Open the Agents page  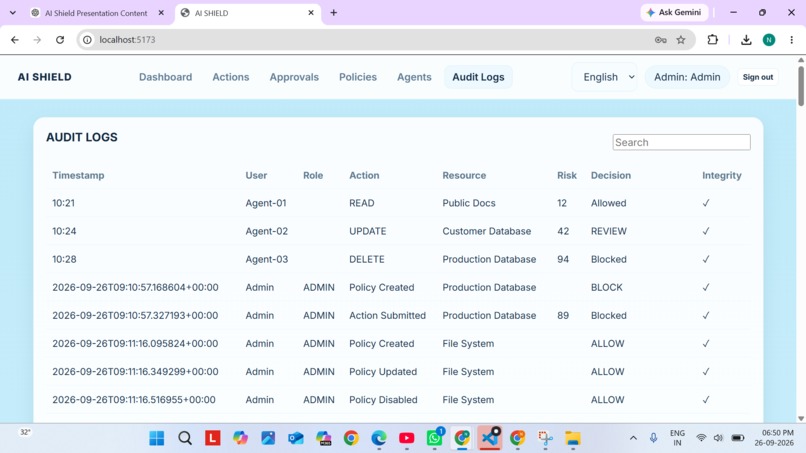click(414, 77)
